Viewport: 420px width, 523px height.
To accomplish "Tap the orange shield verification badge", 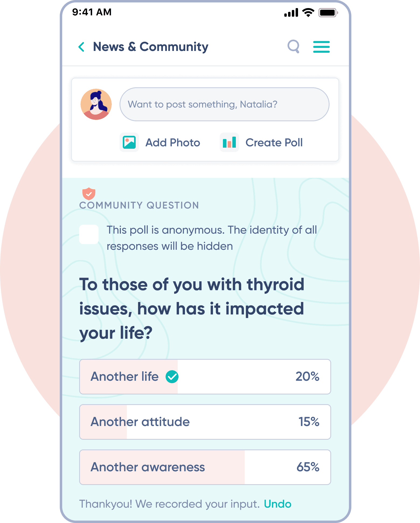I will 89,193.
